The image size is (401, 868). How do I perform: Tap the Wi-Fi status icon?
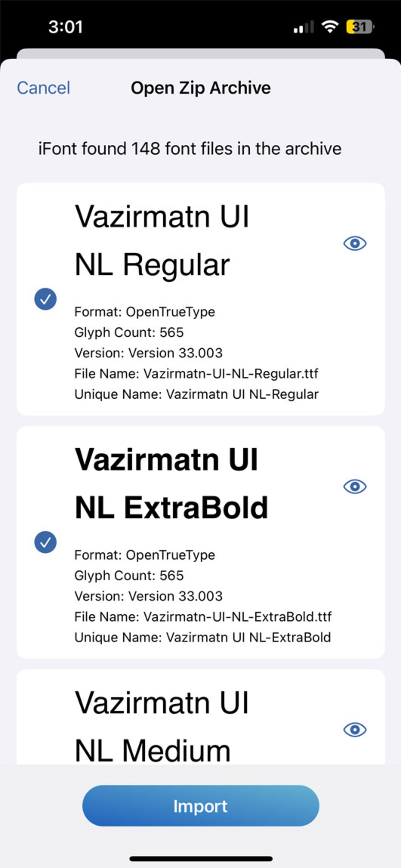click(x=330, y=27)
